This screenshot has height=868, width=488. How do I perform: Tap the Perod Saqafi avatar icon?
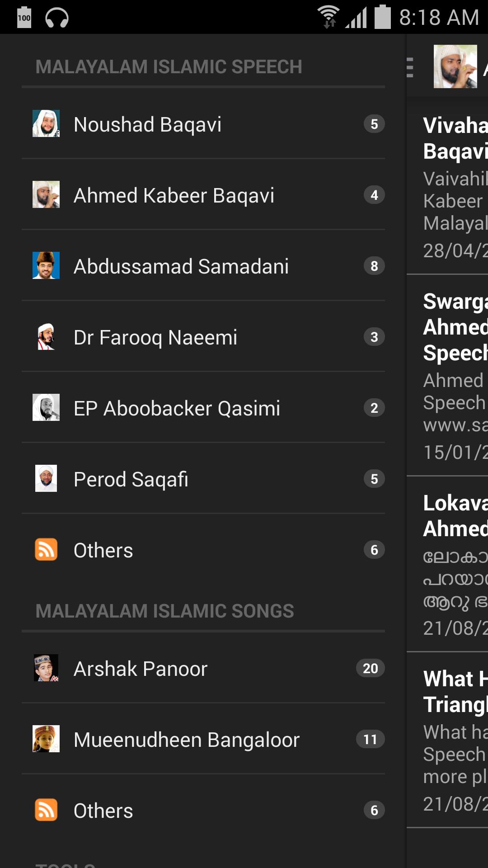[46, 479]
